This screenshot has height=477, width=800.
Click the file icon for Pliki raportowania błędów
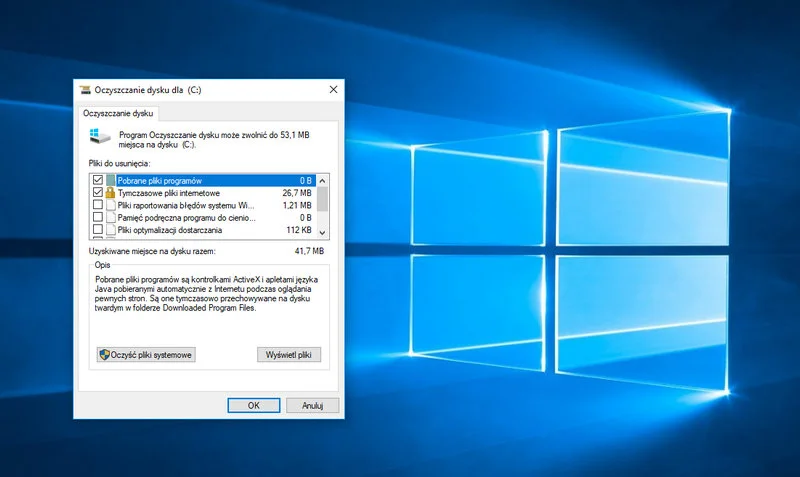111,205
